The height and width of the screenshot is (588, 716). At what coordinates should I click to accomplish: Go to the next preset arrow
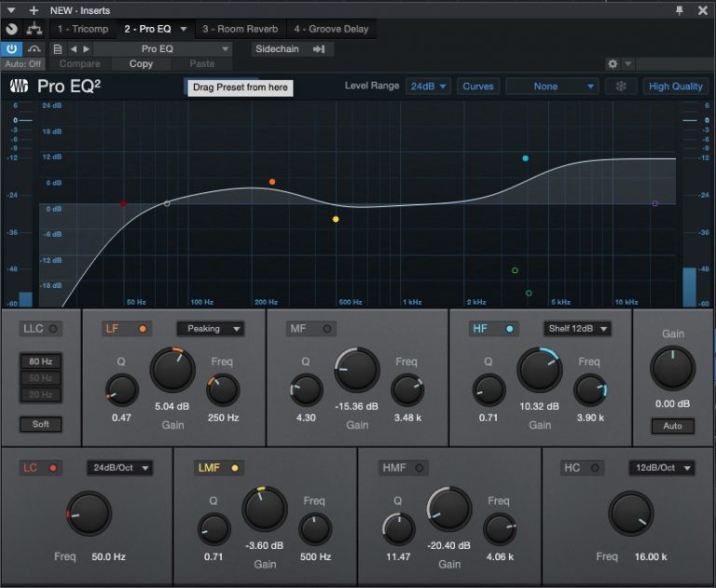click(86, 48)
